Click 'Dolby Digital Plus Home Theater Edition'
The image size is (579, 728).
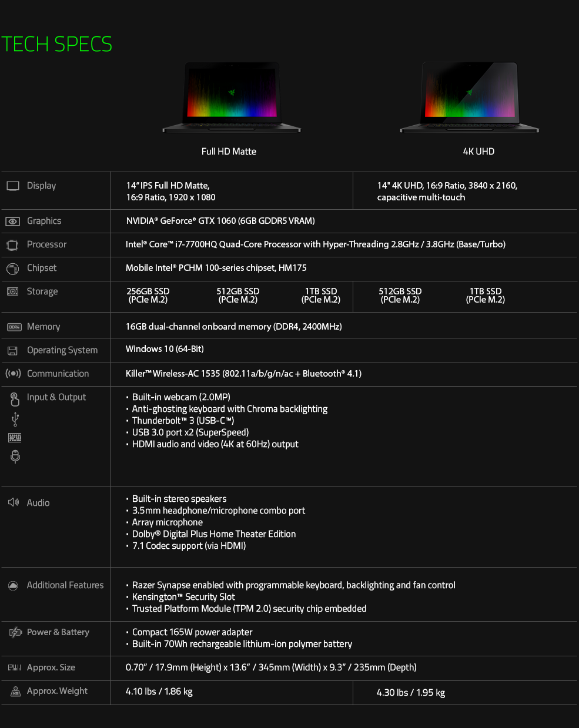click(x=214, y=534)
